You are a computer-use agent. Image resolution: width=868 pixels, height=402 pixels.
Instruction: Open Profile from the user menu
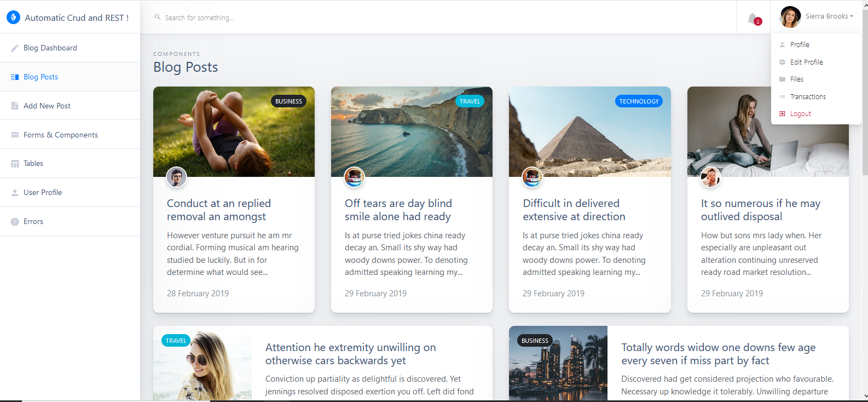[816, 45]
